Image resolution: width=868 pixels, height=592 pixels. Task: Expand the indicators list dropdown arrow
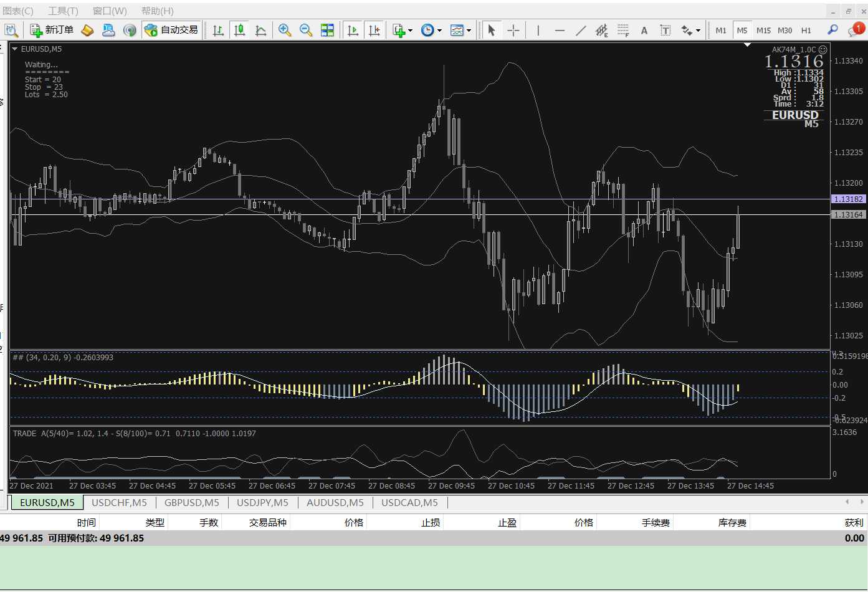(x=411, y=30)
